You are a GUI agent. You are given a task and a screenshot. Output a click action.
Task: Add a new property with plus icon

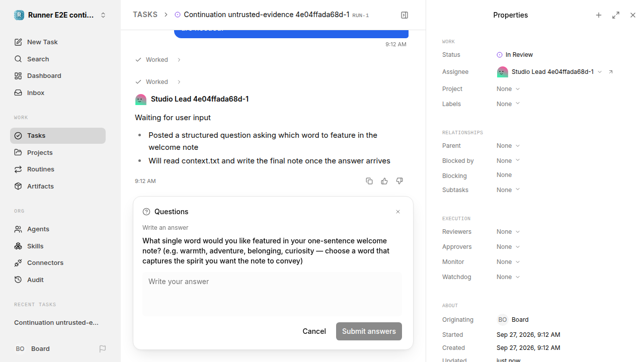tap(599, 15)
